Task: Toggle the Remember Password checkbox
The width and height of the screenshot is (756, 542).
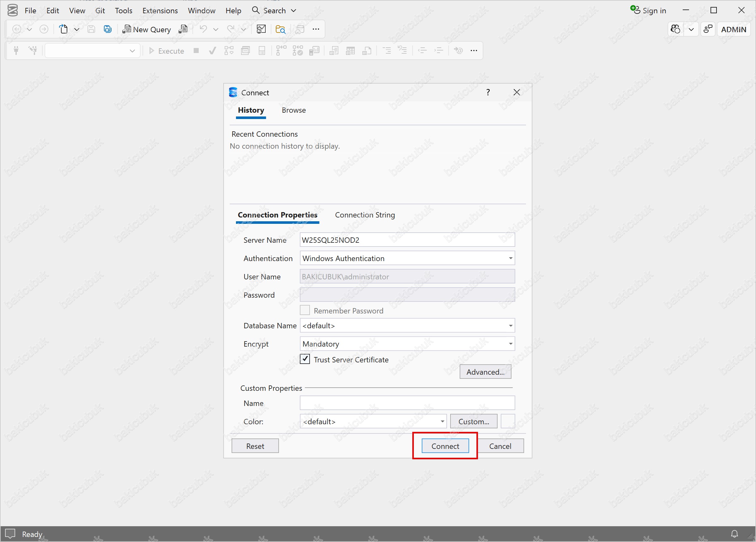Action: coord(305,311)
